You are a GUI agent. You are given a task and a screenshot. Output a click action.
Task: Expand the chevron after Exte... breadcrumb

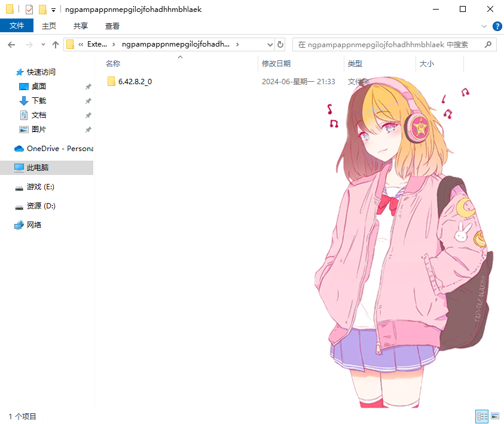(114, 45)
